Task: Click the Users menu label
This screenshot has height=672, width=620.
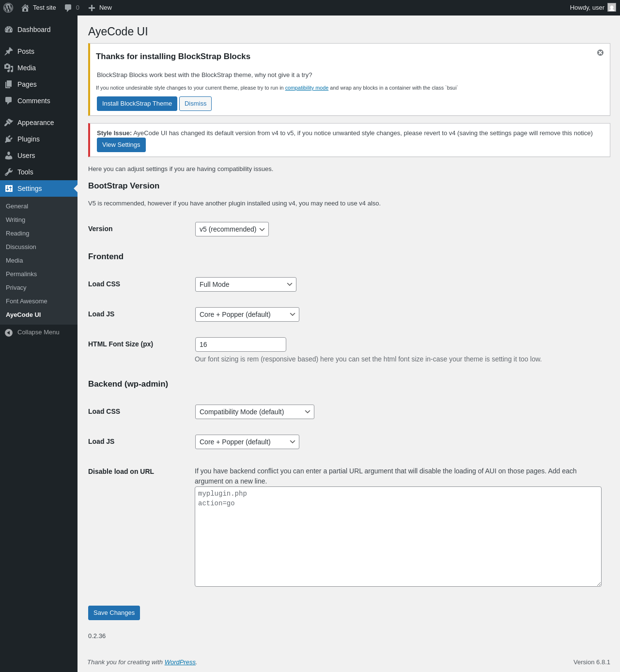Action: click(x=26, y=156)
